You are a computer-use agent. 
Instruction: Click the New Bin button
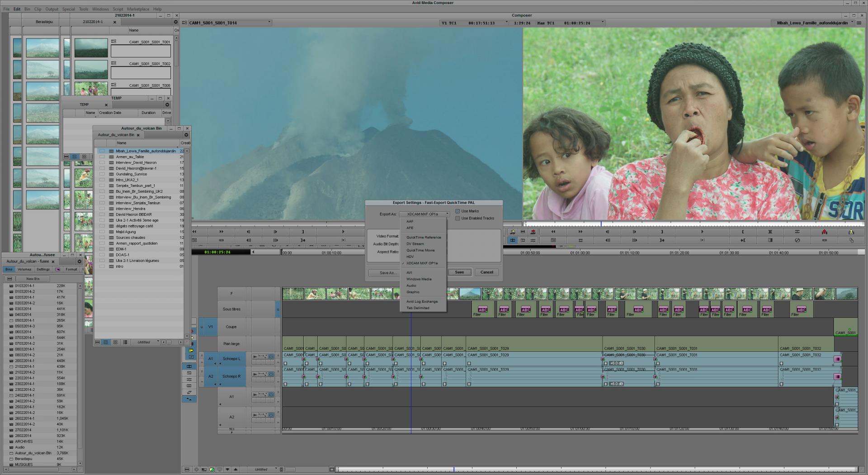click(33, 279)
